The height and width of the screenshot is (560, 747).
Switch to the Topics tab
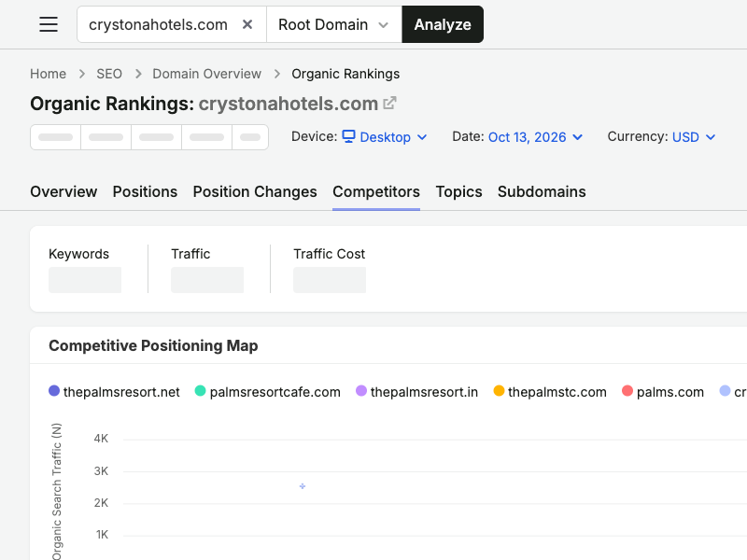point(458,191)
